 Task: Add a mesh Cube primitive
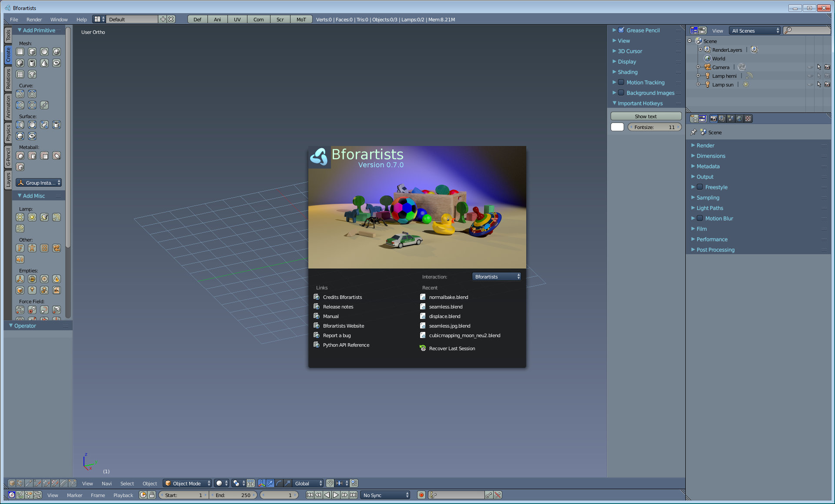(x=32, y=52)
